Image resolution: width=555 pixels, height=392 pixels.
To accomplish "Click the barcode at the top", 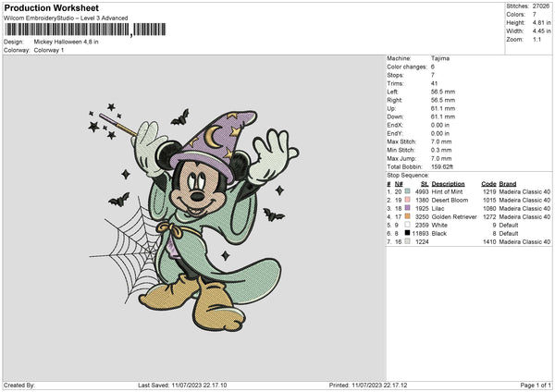I will pyautogui.click(x=67, y=30).
